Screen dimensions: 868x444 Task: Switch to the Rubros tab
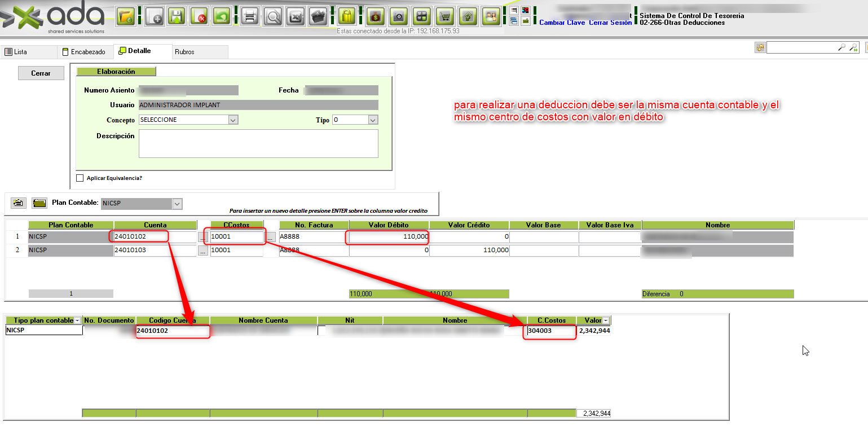[184, 52]
